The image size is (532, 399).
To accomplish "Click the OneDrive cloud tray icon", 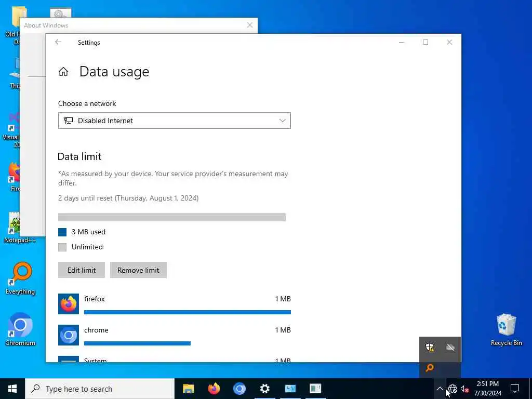I will point(450,347).
